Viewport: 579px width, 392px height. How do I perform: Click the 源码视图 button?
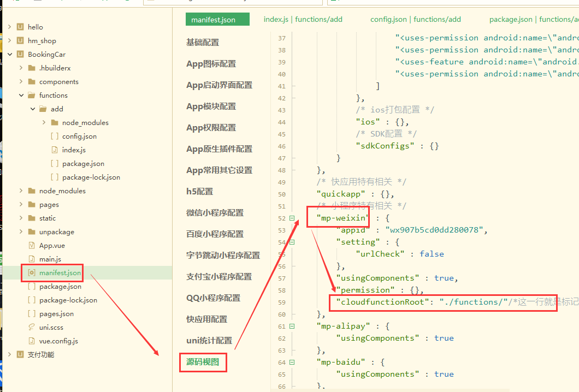click(203, 362)
